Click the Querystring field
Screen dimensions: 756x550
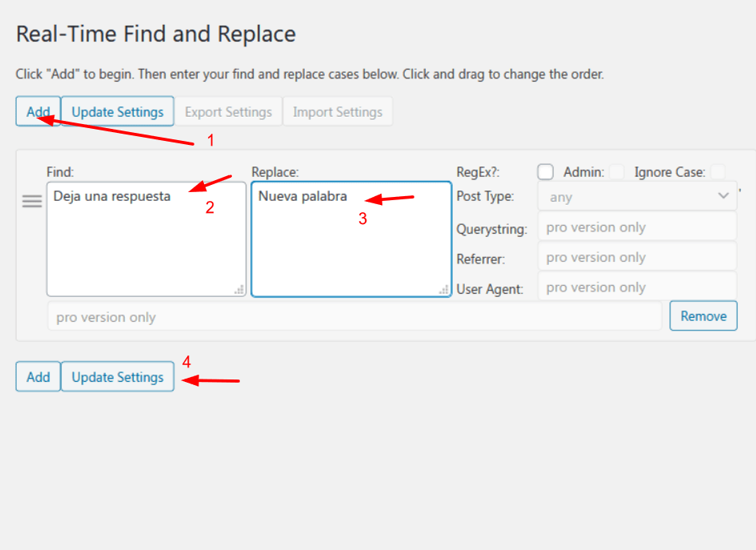click(x=638, y=227)
